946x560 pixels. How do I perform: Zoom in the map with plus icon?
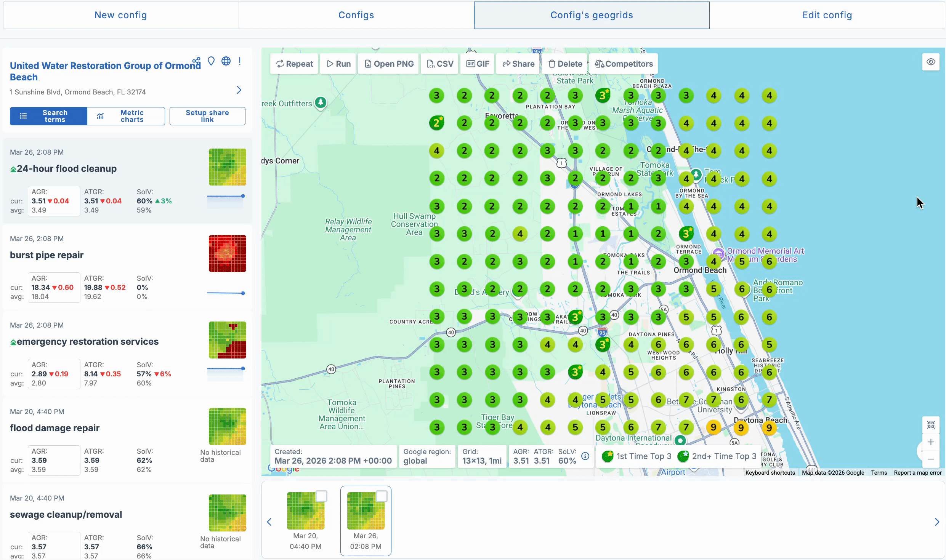(x=931, y=442)
